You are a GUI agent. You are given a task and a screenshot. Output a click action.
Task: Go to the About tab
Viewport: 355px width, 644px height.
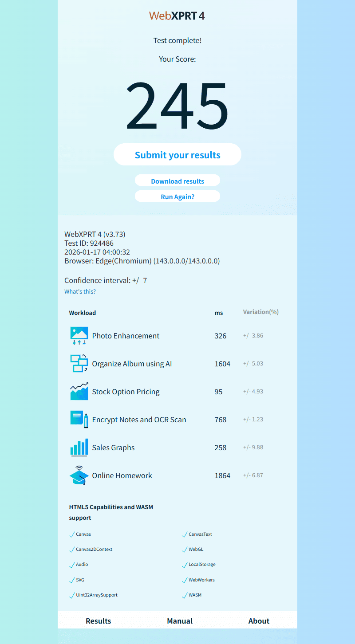259,621
